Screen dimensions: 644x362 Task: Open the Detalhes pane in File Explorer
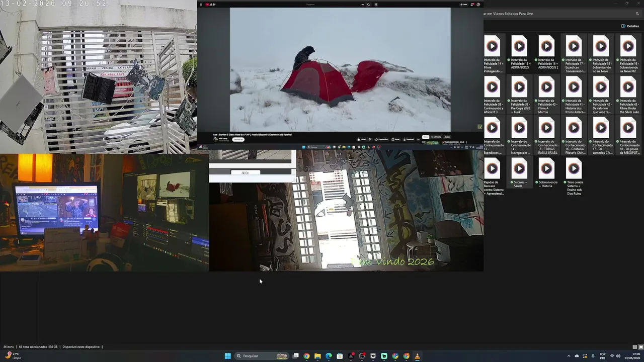pos(630,26)
